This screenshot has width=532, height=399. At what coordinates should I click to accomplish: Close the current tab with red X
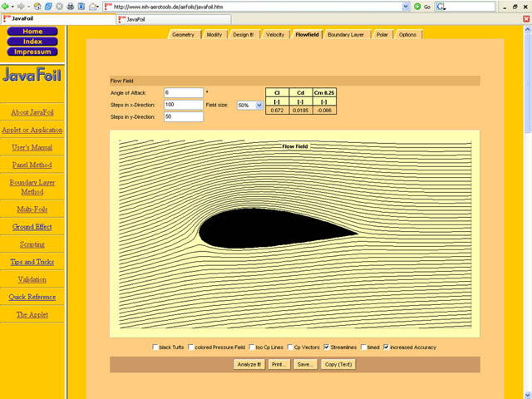click(526, 19)
